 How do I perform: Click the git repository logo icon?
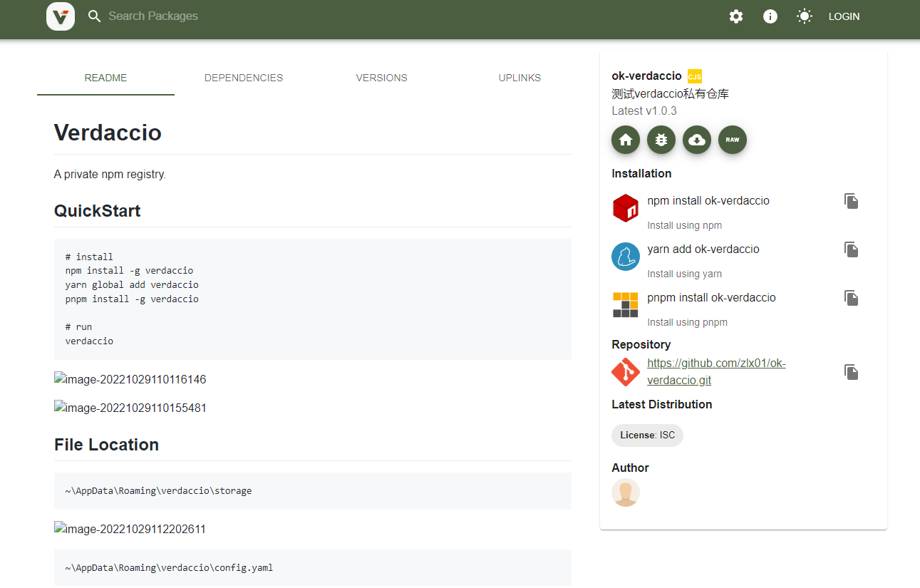click(x=626, y=372)
